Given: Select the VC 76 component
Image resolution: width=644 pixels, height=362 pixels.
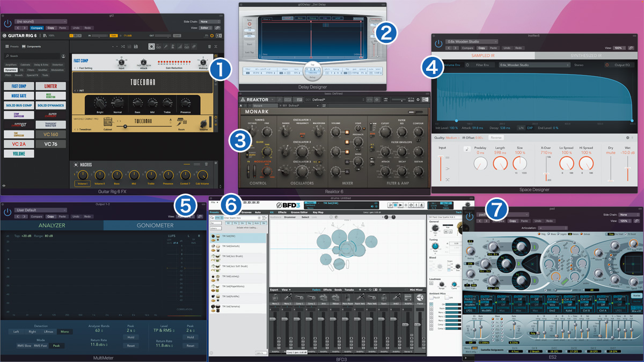Looking at the screenshot, I should [50, 144].
